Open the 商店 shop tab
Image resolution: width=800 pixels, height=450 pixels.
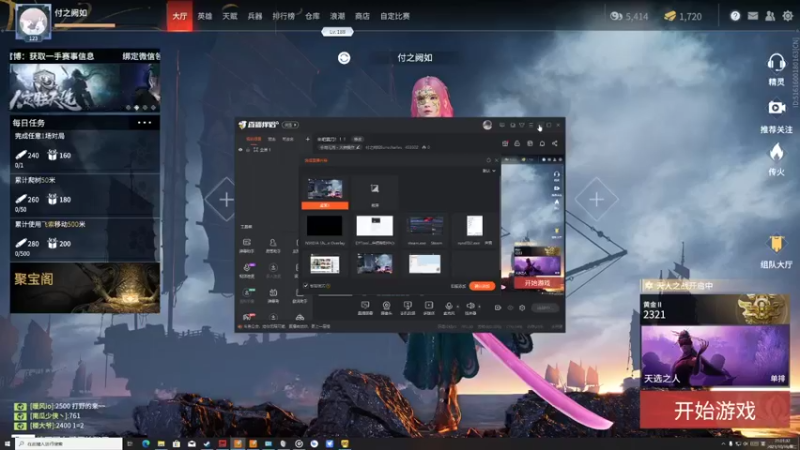point(362,16)
